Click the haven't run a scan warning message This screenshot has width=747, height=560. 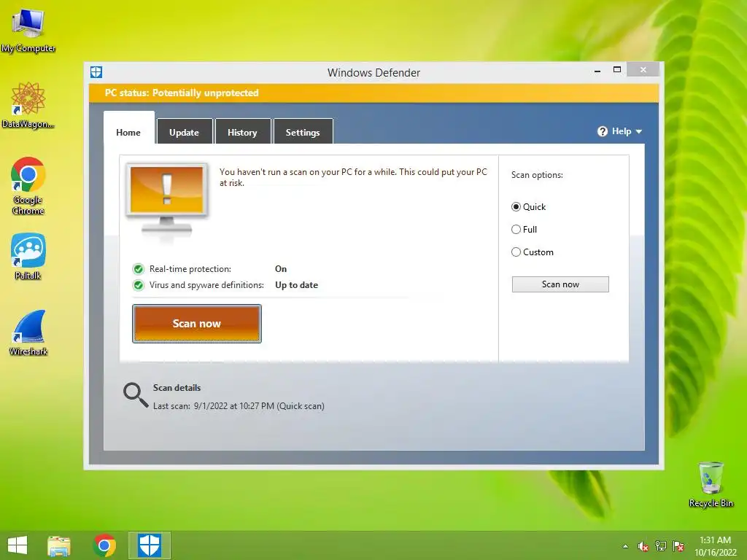point(353,177)
